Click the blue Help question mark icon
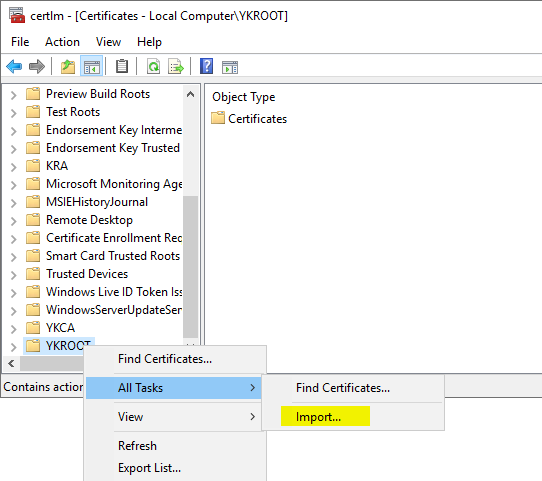The width and height of the screenshot is (542, 481). [x=206, y=66]
